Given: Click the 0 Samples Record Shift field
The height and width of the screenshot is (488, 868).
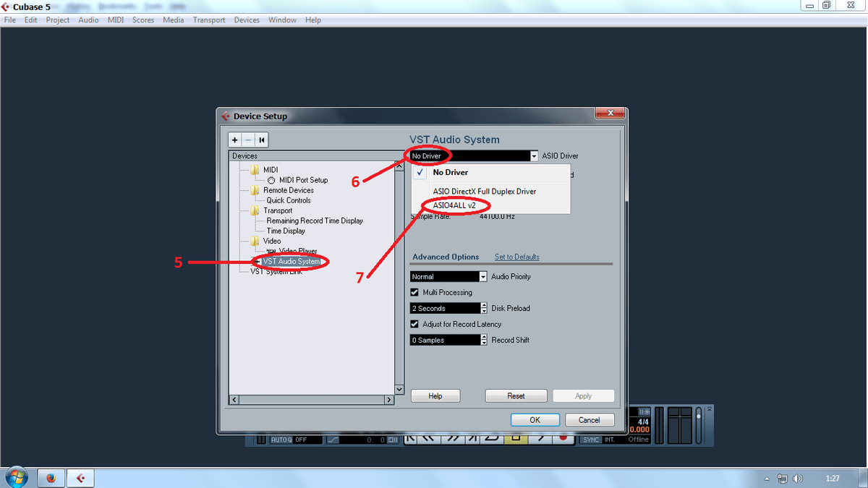Looking at the screenshot, I should click(445, 341).
